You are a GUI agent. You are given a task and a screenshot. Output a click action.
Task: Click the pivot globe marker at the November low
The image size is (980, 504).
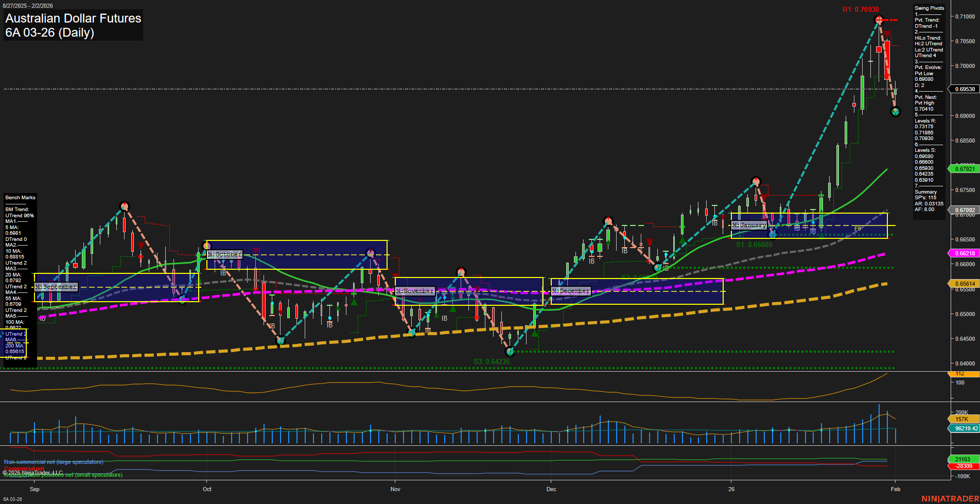pos(413,332)
